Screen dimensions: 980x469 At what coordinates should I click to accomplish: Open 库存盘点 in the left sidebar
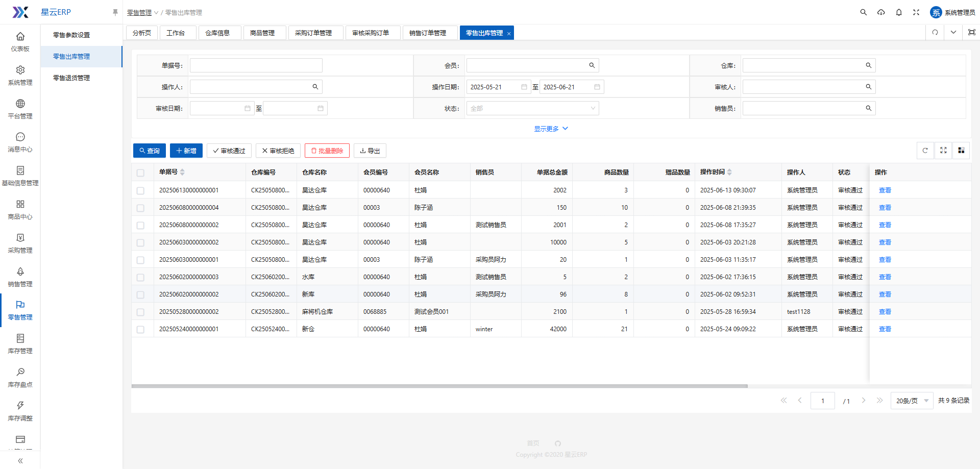coord(20,377)
